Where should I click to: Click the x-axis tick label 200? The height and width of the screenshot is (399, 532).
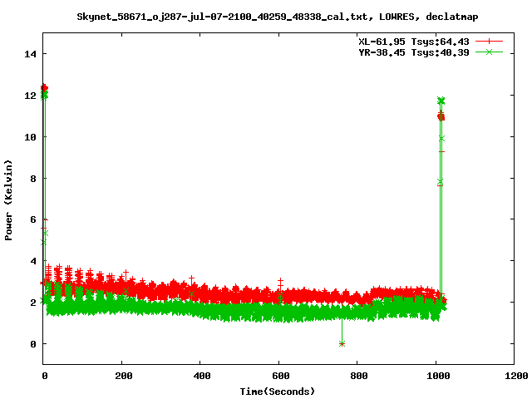pyautogui.click(x=124, y=376)
